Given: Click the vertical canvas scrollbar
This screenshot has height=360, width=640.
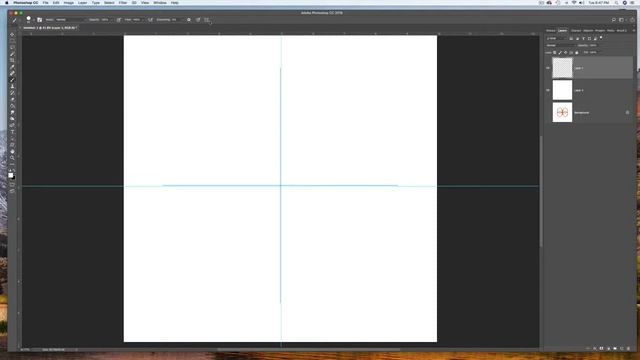Looking at the screenshot, I should [541, 192].
